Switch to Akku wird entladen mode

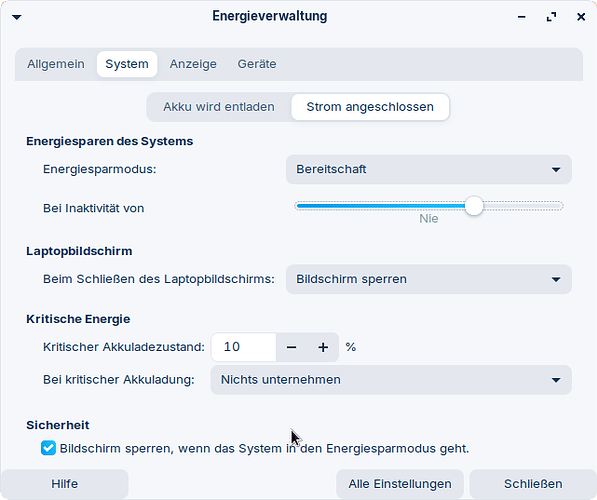tap(219, 107)
